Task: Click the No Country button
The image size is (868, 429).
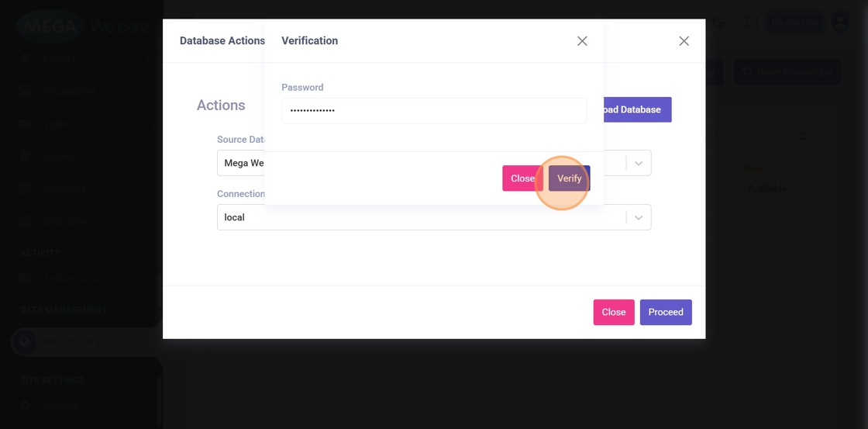Action: click(795, 22)
